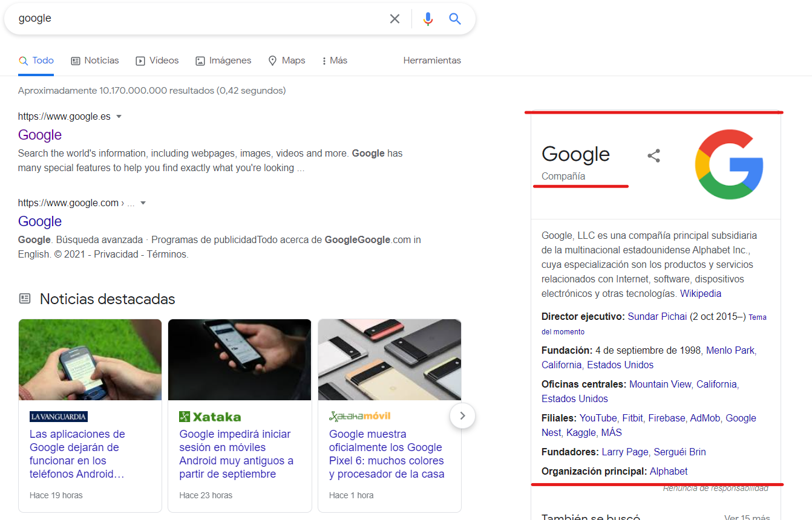Image resolution: width=812 pixels, height=520 pixels.
Task: Switch to the Todo tab
Action: pos(42,60)
